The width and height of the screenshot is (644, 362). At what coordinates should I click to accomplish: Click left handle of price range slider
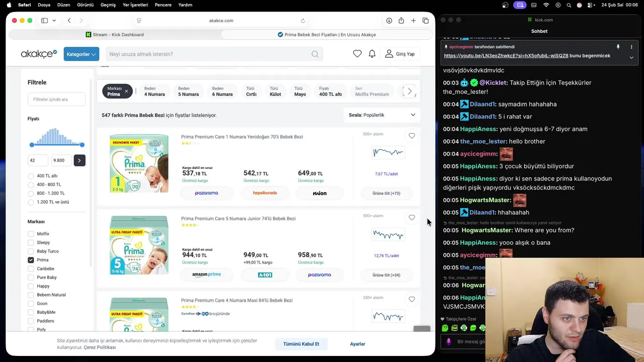tap(32, 145)
